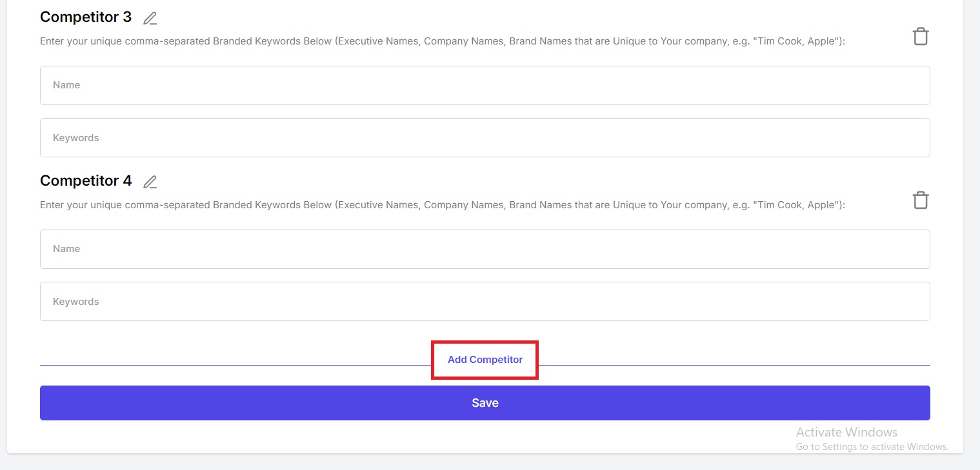Click the Activate Windows watermark title
Screen dimensions: 980x470
(846, 432)
